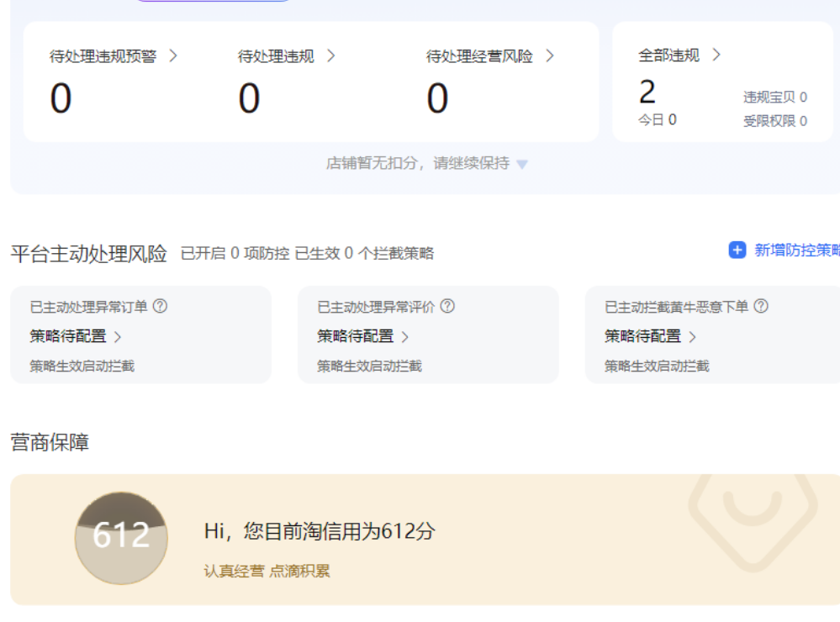Click the 612 credit score circle badge
The height and width of the screenshot is (622, 840).
pyautogui.click(x=121, y=537)
